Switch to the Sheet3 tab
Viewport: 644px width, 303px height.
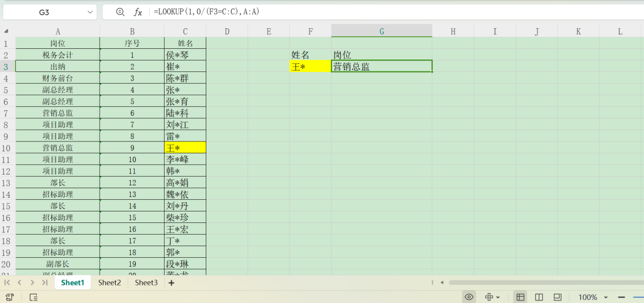(x=146, y=282)
